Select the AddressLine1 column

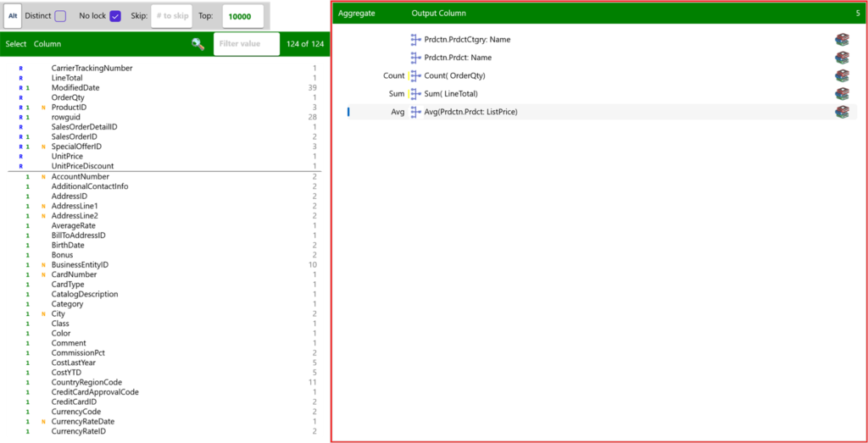click(x=75, y=206)
